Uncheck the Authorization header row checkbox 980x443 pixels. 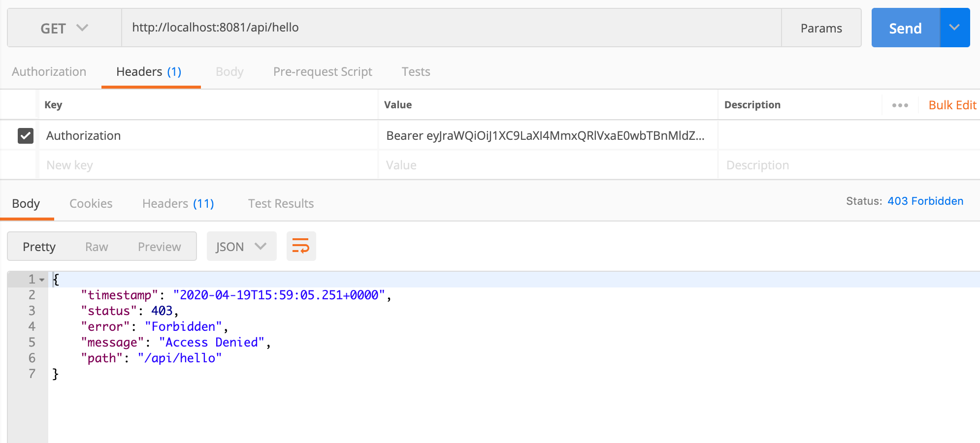25,136
